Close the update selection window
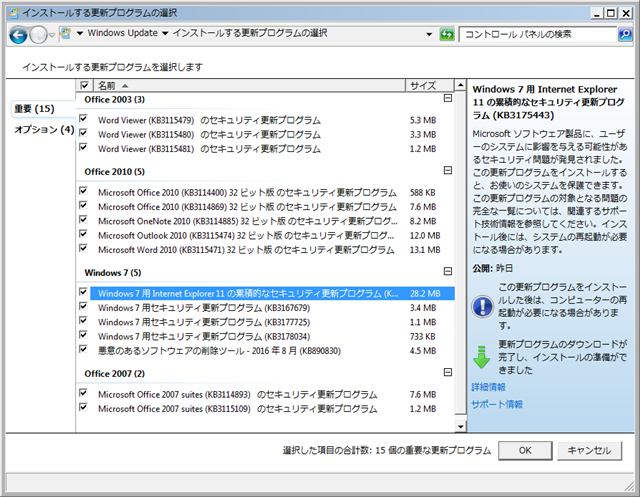This screenshot has height=497, width=640. [x=626, y=13]
